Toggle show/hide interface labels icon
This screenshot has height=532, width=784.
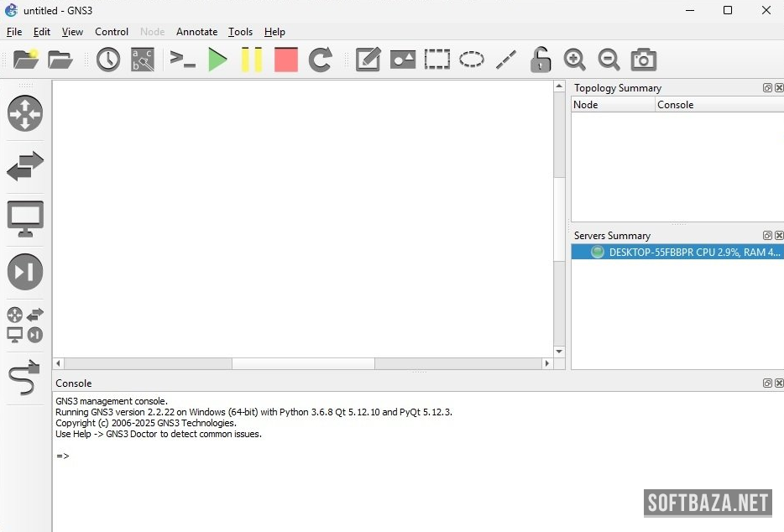point(143,60)
